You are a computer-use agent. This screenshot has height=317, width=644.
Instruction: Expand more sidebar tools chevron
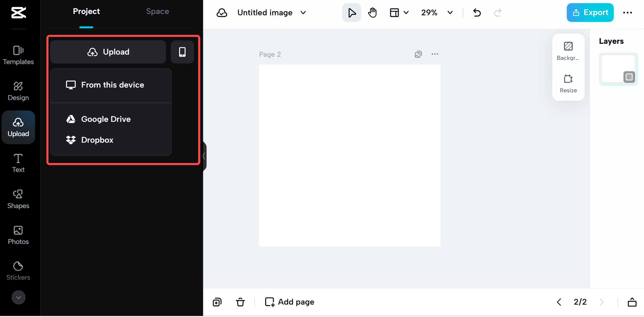pos(18,297)
